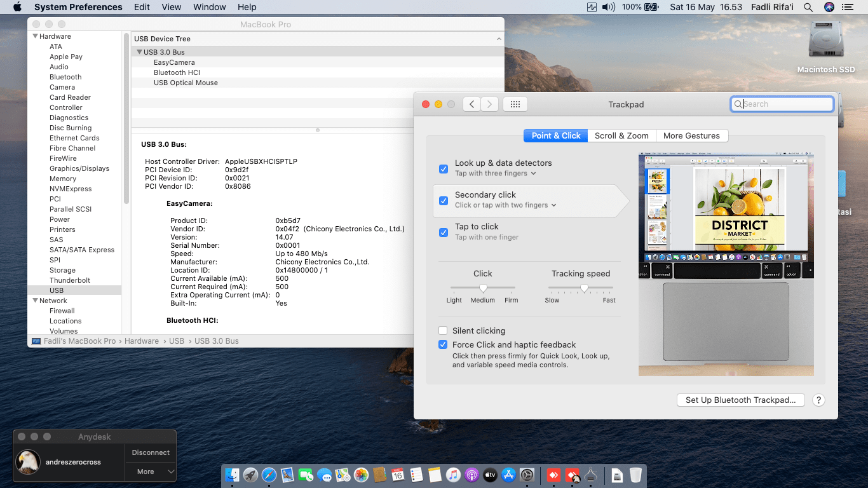The width and height of the screenshot is (868, 488).
Task: Open Macintosh SSD drive on desktop
Action: (x=826, y=48)
